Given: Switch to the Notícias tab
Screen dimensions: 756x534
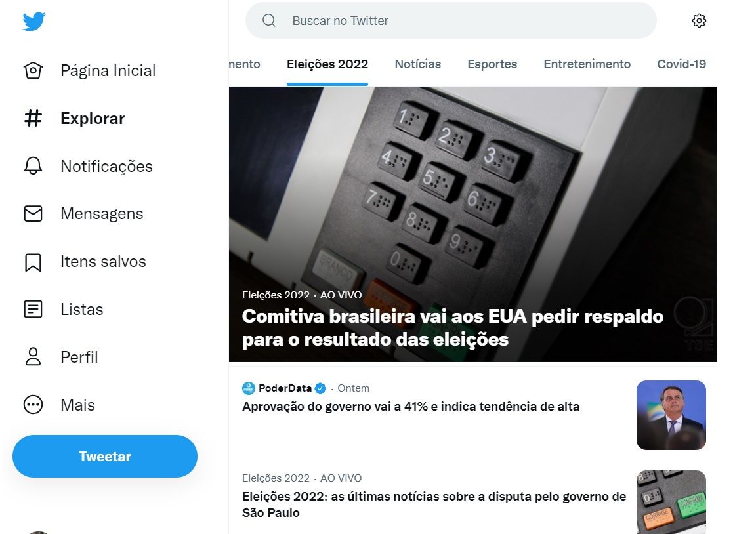Looking at the screenshot, I should [417, 64].
